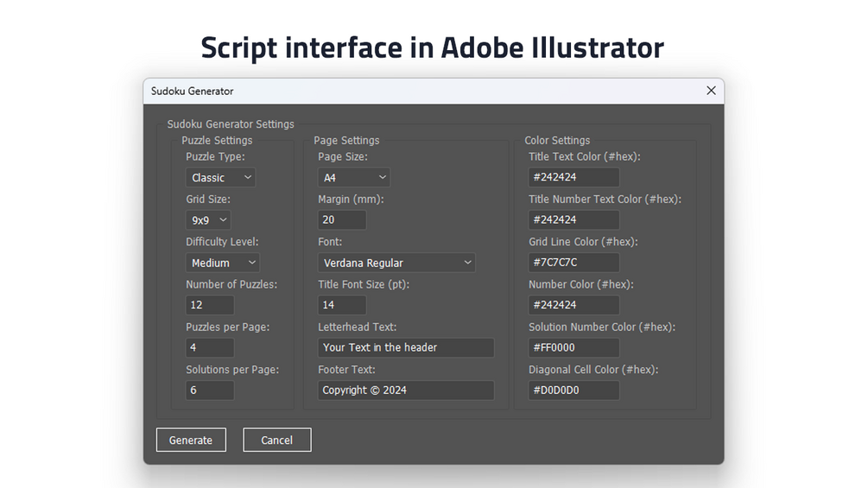
Task: Expand the Grid Size dropdown
Action: [x=208, y=220]
